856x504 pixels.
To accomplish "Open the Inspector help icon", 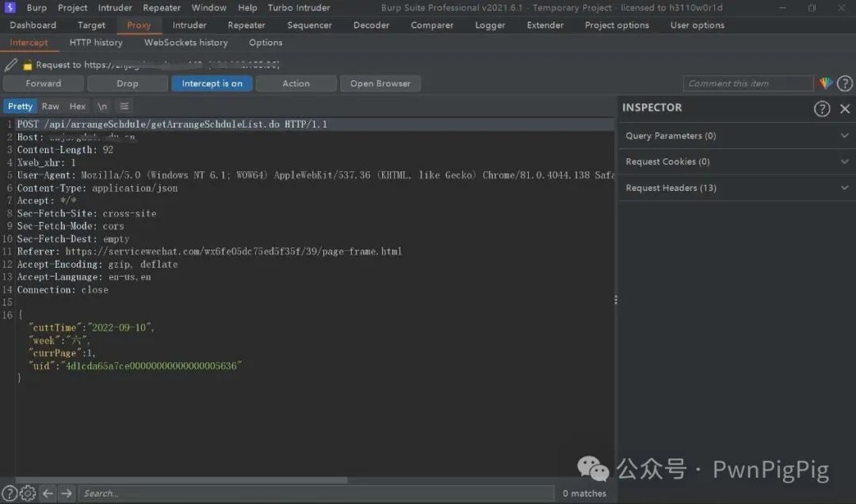I will (822, 109).
